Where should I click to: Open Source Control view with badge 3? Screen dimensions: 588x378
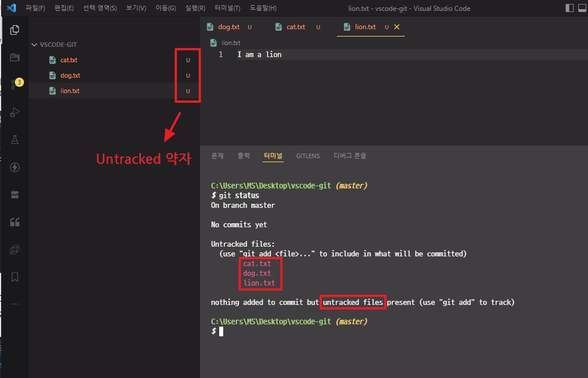(16, 83)
